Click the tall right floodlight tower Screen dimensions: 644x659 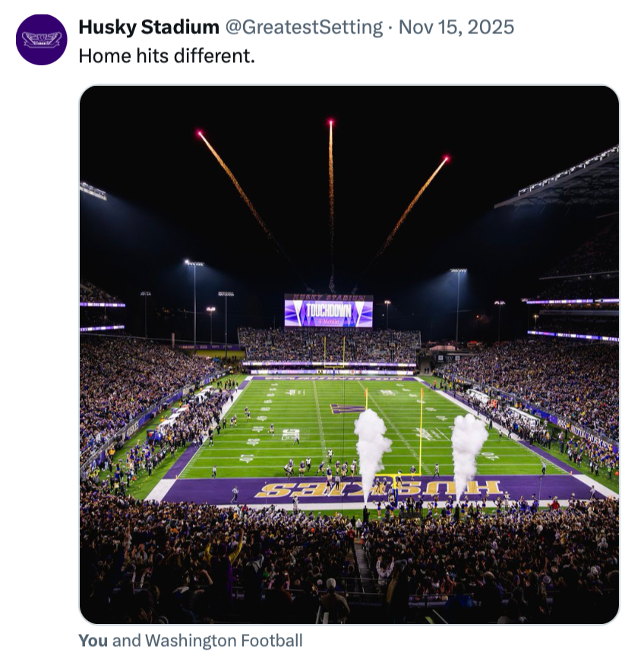tap(457, 304)
